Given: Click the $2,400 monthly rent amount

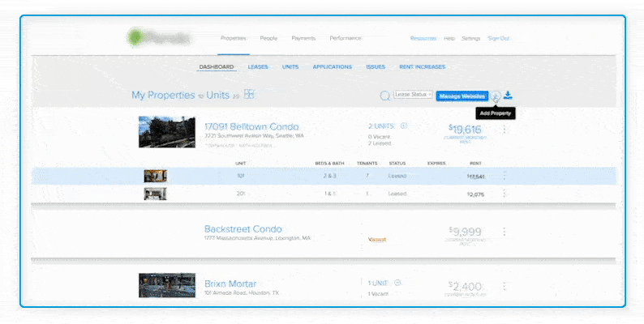Looking at the screenshot, I should 465,286.
